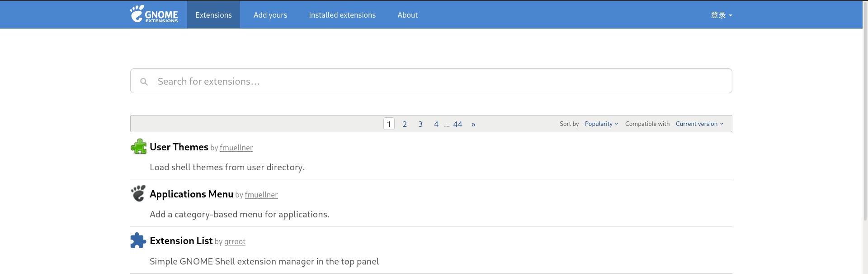Click the next page » arrow
Image resolution: width=868 pixels, height=274 pixels.
473,124
